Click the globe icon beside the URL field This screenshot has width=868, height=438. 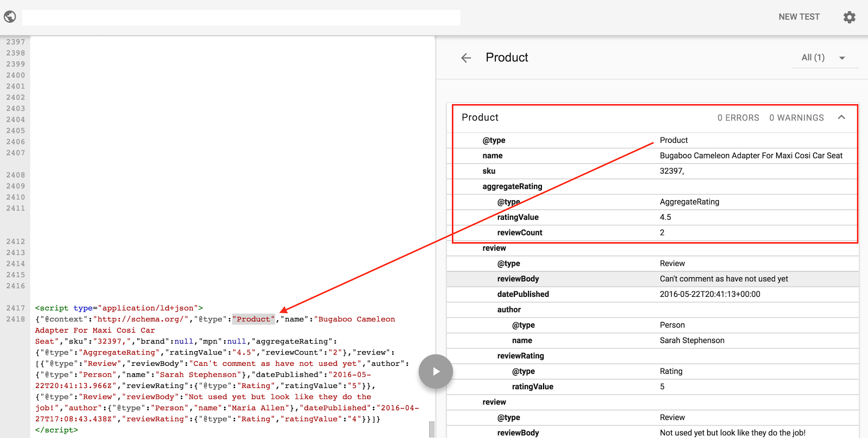[x=10, y=17]
